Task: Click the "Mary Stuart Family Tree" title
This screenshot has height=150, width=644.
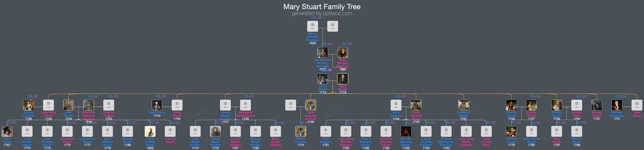Action: (x=322, y=6)
